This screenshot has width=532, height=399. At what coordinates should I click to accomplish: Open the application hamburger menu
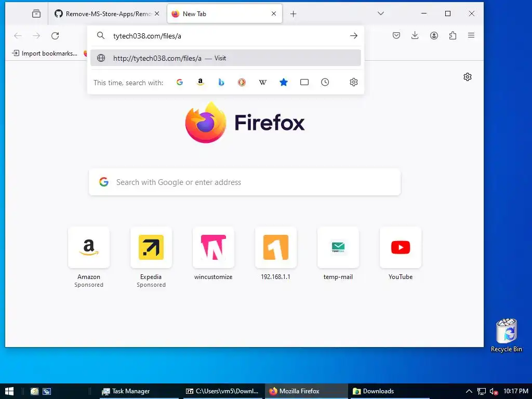471,35
